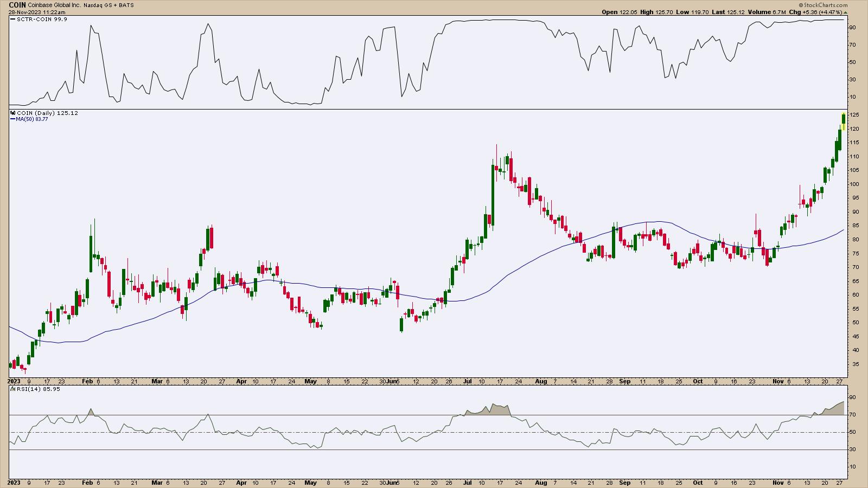
Task: Click the yellow-highlighted latest candlestick
Action: click(844, 121)
